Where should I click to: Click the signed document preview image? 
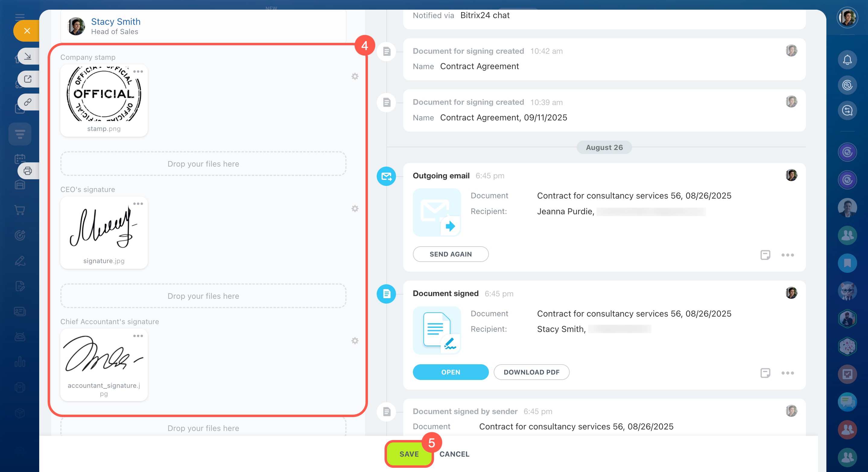pyautogui.click(x=437, y=330)
